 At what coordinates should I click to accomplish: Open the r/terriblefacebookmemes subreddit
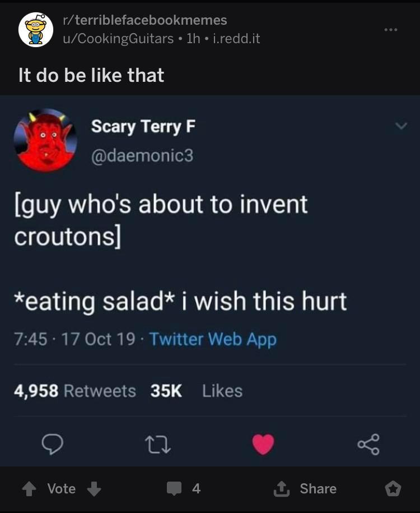click(x=142, y=20)
